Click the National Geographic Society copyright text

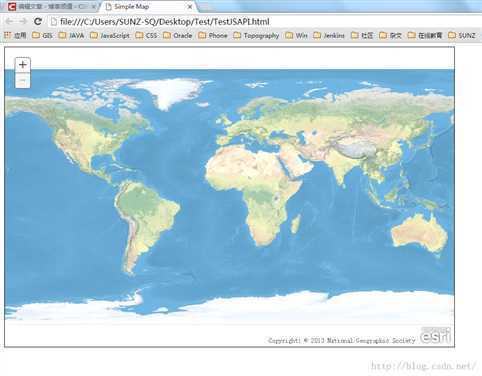click(x=342, y=340)
